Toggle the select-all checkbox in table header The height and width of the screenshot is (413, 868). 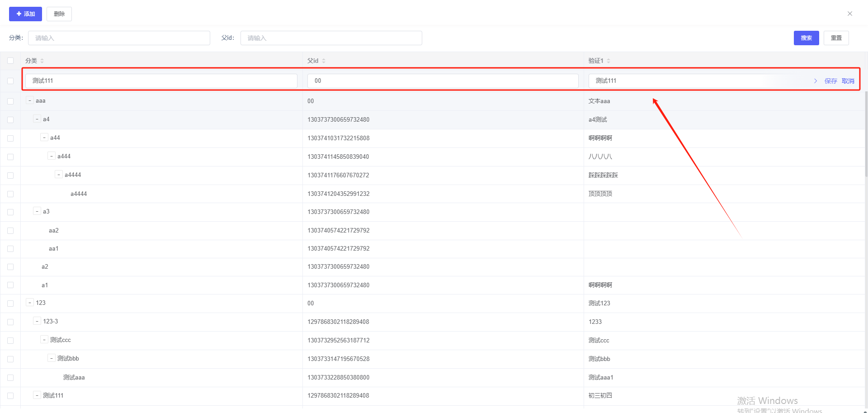click(10, 61)
